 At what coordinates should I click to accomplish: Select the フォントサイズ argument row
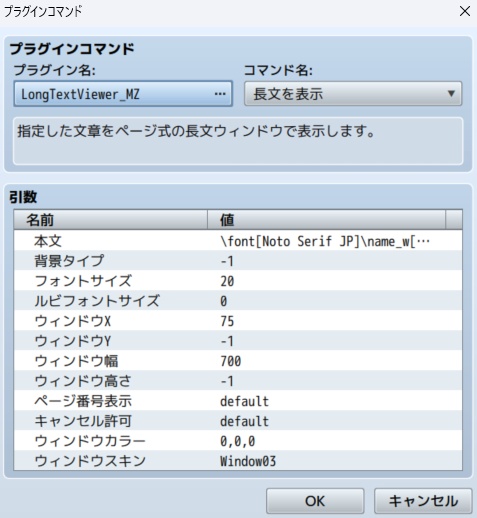[238, 281]
